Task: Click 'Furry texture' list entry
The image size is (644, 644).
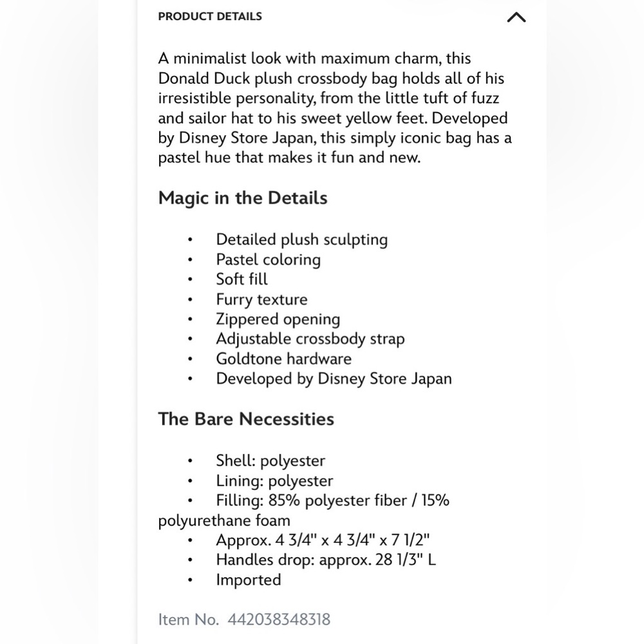Action: tap(261, 299)
